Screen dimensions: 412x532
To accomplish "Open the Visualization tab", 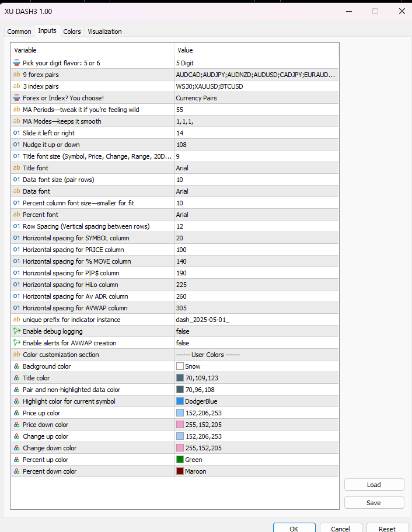I will coord(105,32).
